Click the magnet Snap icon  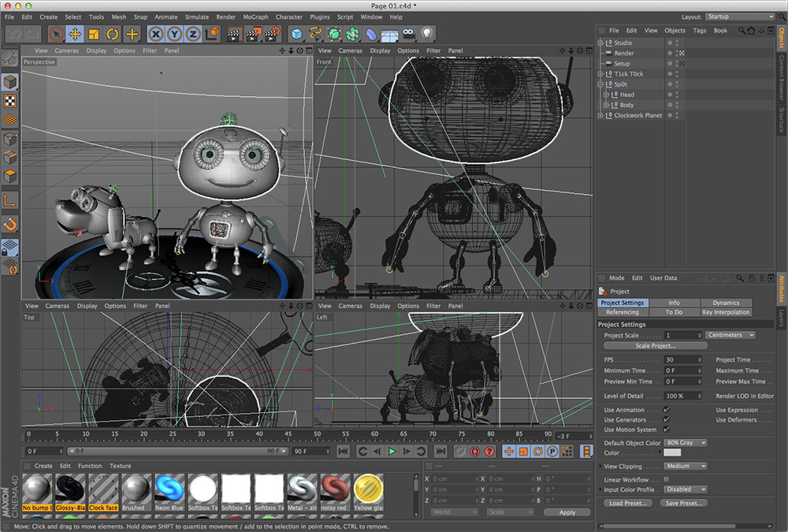coord(10,224)
